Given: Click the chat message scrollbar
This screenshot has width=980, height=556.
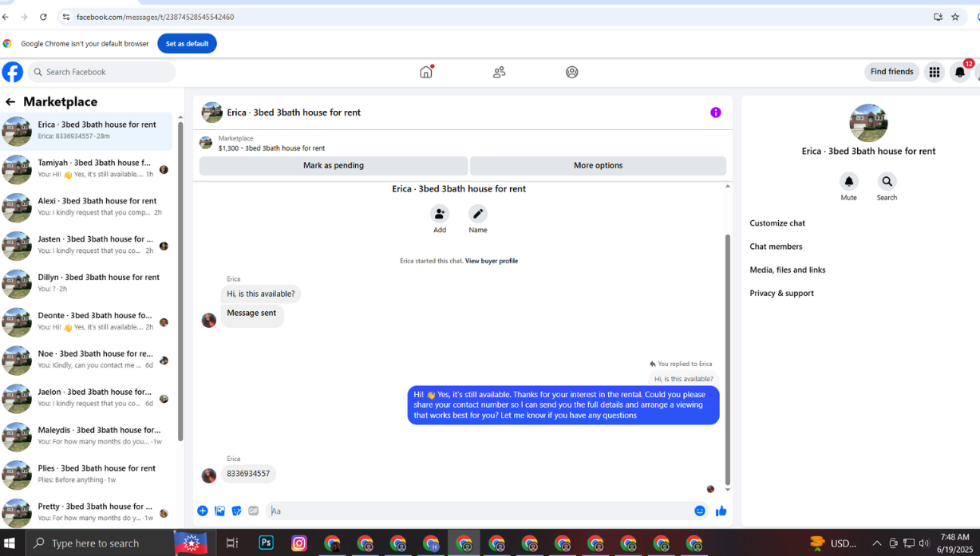Looking at the screenshot, I should pyautogui.click(x=727, y=359).
